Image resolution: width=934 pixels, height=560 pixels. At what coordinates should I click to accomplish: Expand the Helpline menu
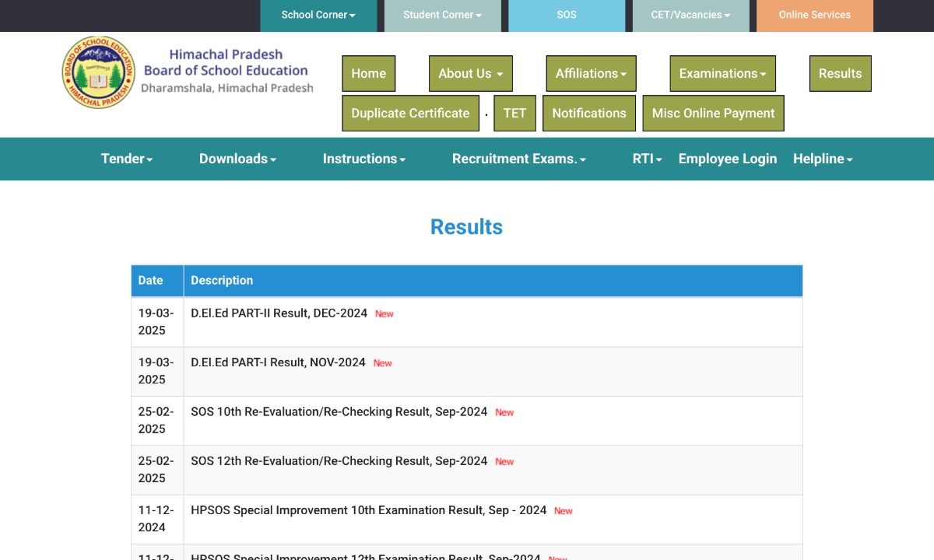click(x=823, y=159)
